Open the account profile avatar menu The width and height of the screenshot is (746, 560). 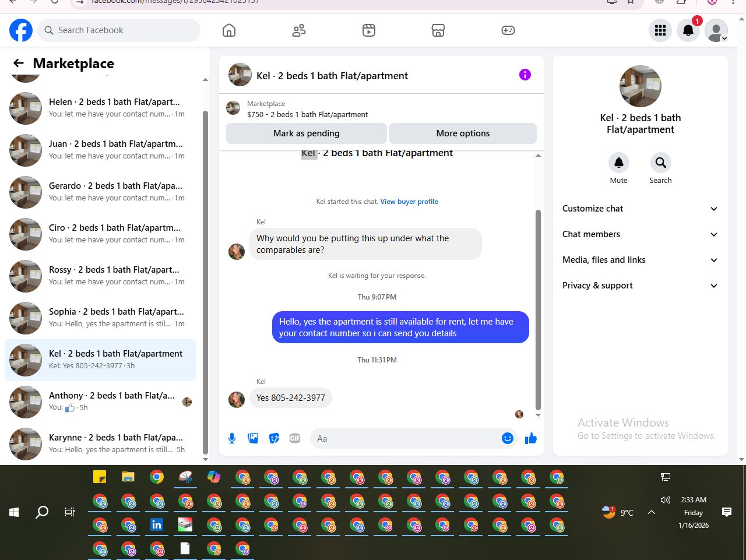tap(716, 30)
